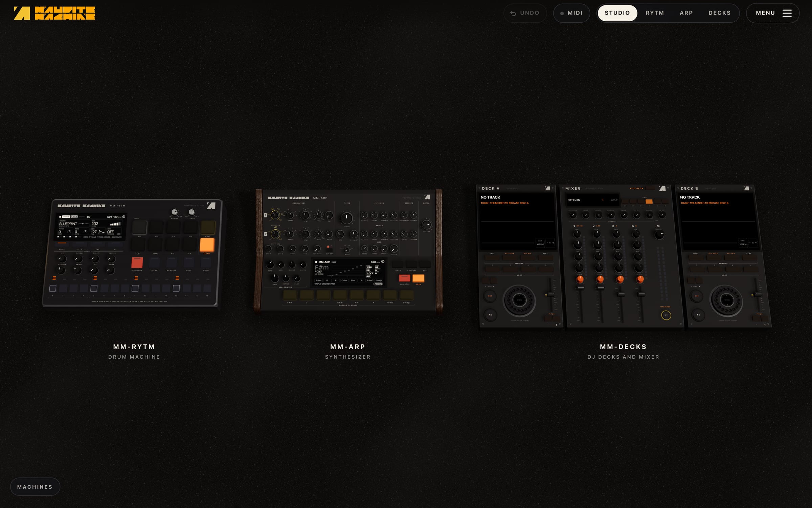The image size is (812, 508).
Task: Click play/pause on Deck A
Action: 490,315
